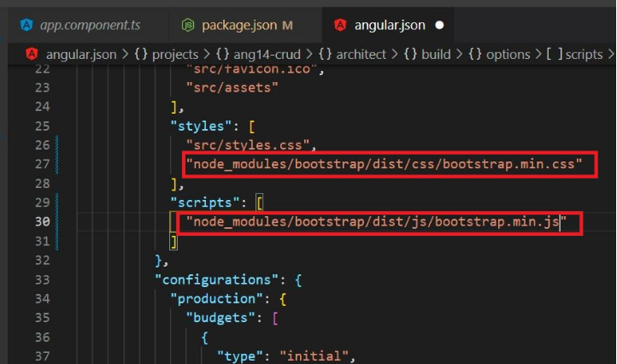
Task: Click the "src/favicon.ico" string on line 22
Action: point(251,70)
